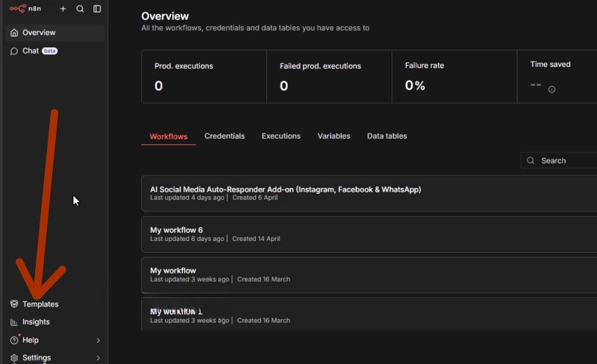Click the plus icon to create new

coord(63,9)
